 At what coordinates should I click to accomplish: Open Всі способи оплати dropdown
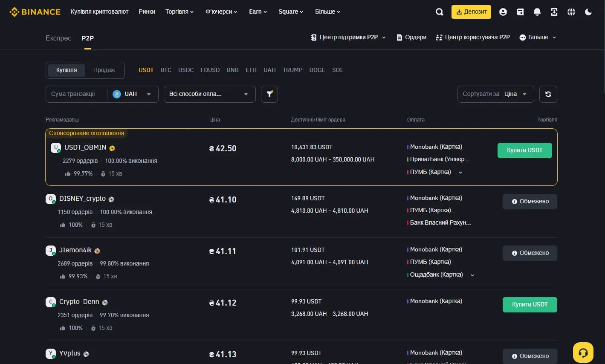pos(209,94)
